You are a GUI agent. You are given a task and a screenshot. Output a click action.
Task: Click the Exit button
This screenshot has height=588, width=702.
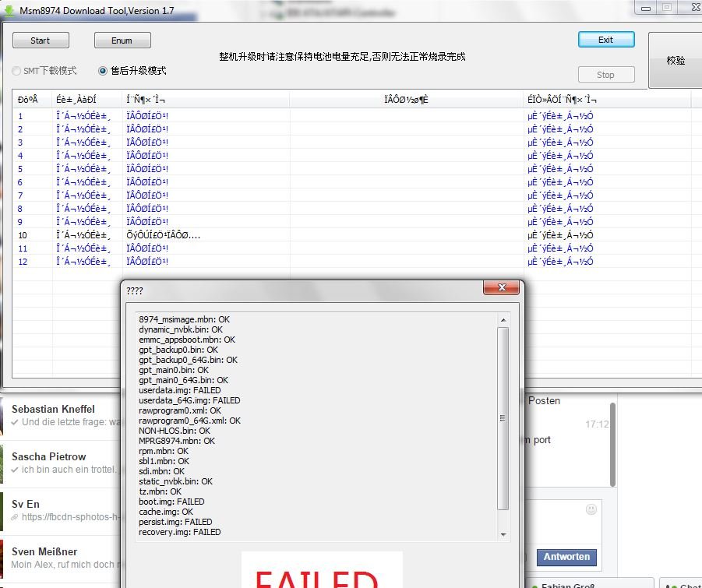click(x=606, y=40)
